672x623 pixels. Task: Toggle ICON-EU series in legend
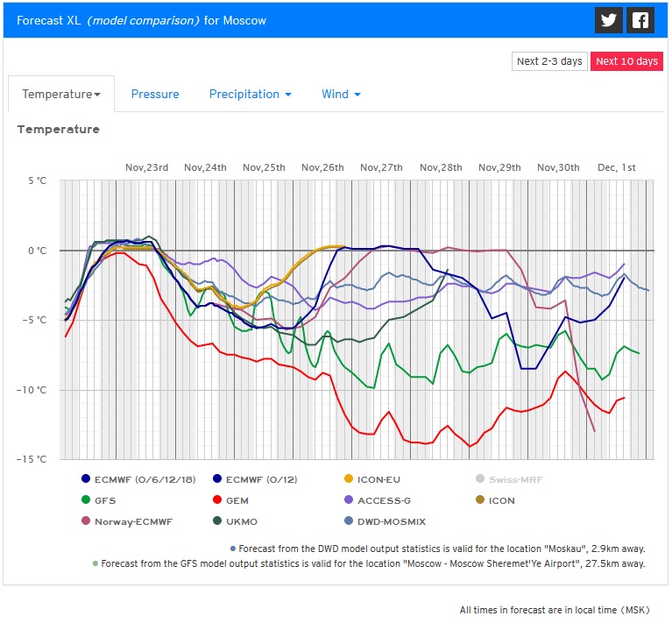click(x=372, y=479)
